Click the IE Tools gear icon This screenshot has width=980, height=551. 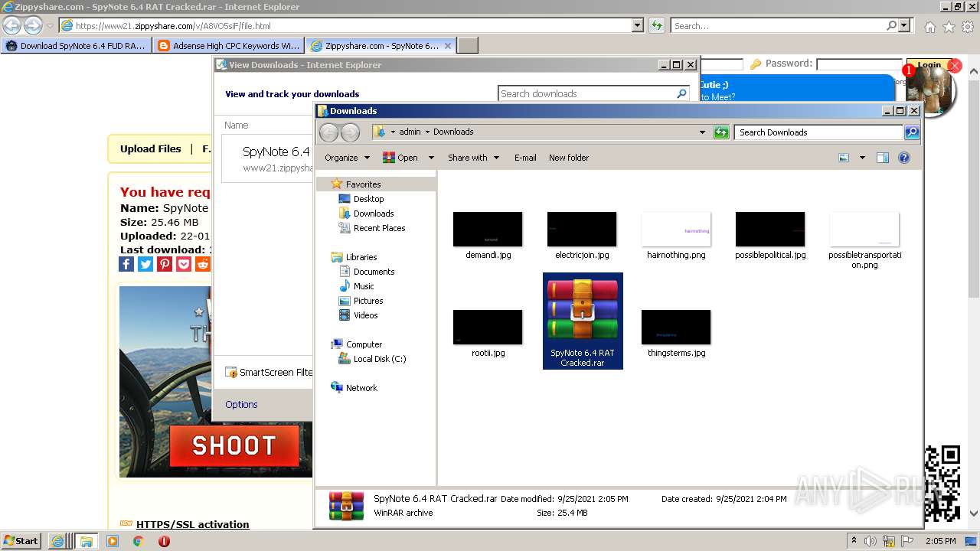click(967, 27)
